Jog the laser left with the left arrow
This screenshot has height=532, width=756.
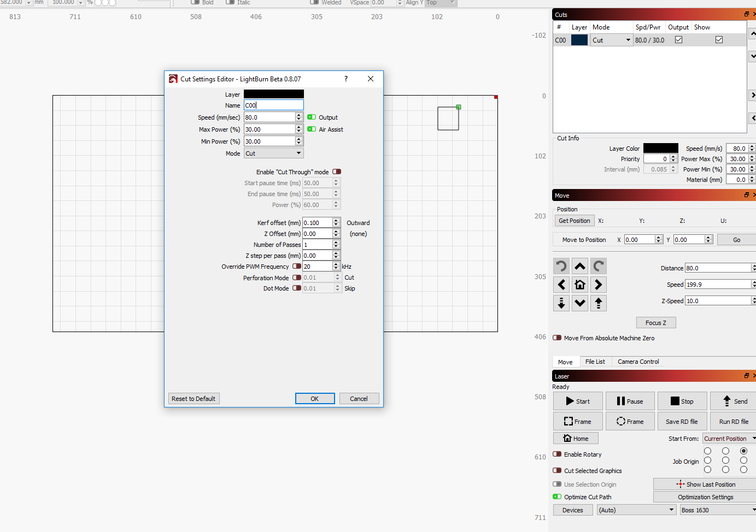coord(561,285)
